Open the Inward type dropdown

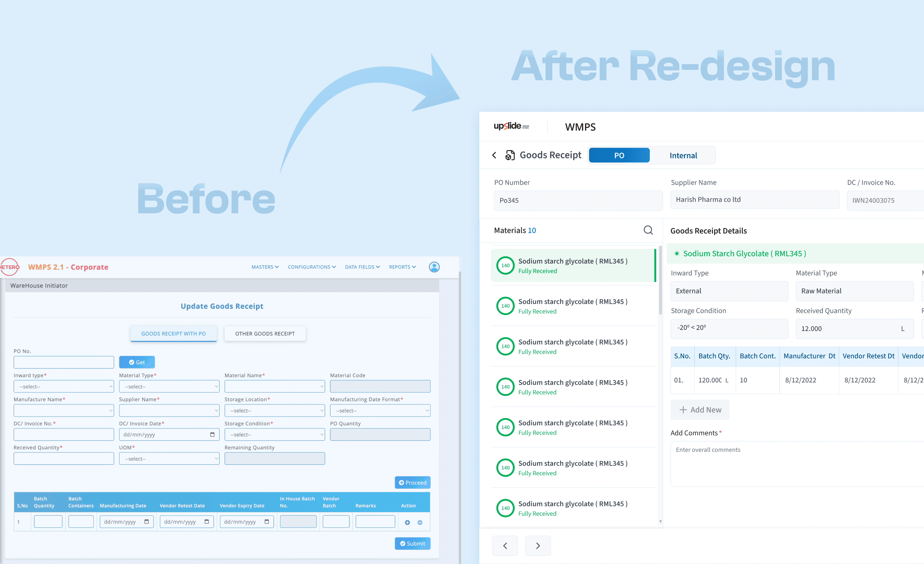click(x=63, y=386)
